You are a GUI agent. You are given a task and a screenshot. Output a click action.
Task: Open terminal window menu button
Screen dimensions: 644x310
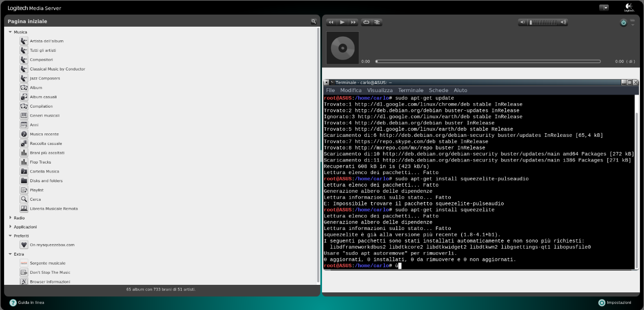326,82
